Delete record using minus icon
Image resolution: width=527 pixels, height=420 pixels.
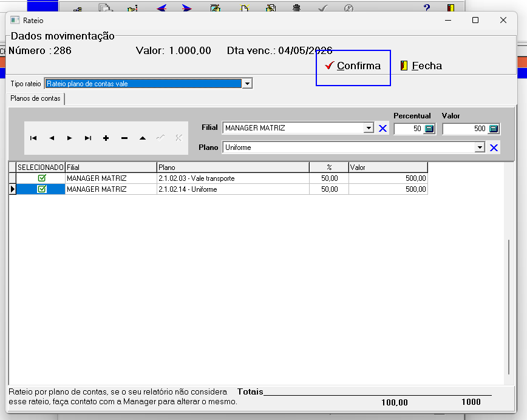(x=124, y=138)
